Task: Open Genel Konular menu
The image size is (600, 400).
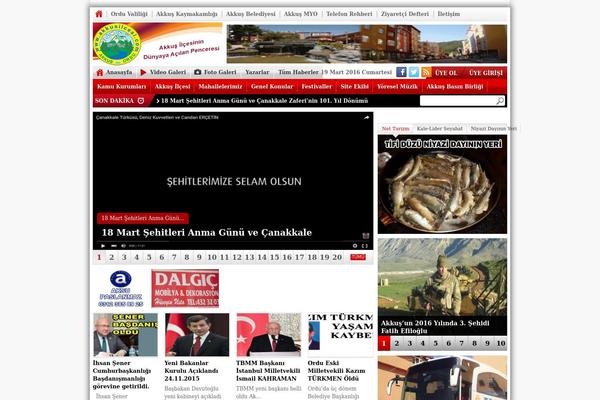Action: (272, 87)
